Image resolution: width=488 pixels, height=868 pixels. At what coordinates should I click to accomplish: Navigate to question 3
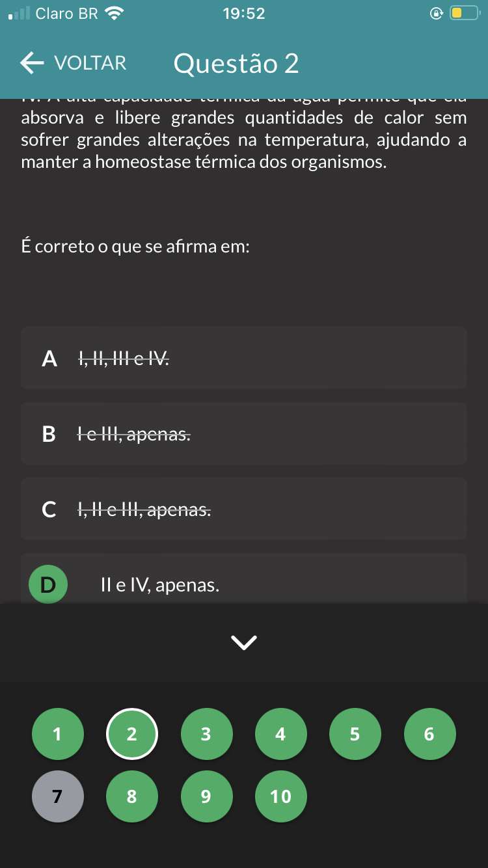(206, 734)
